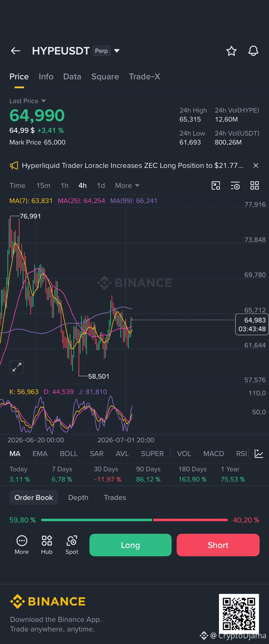The width and height of the screenshot is (269, 644).
Task: Switch to the Square tab
Action: tap(105, 76)
